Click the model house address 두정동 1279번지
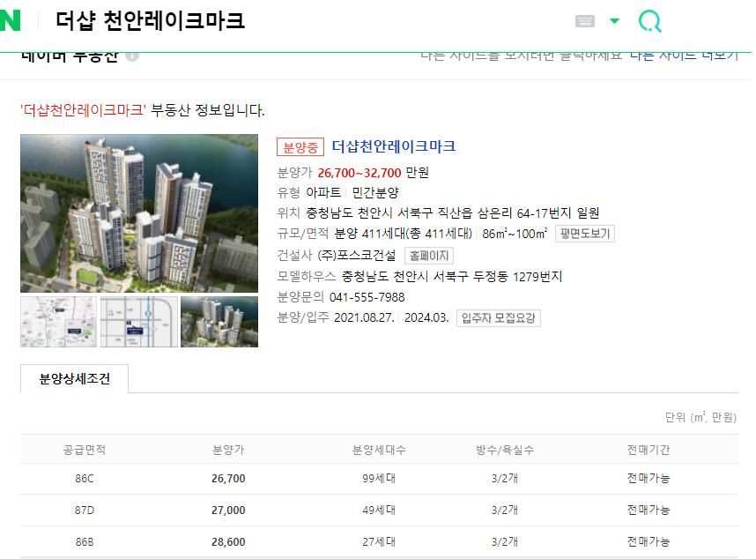Image resolution: width=756 pixels, height=559 pixels. [517, 277]
